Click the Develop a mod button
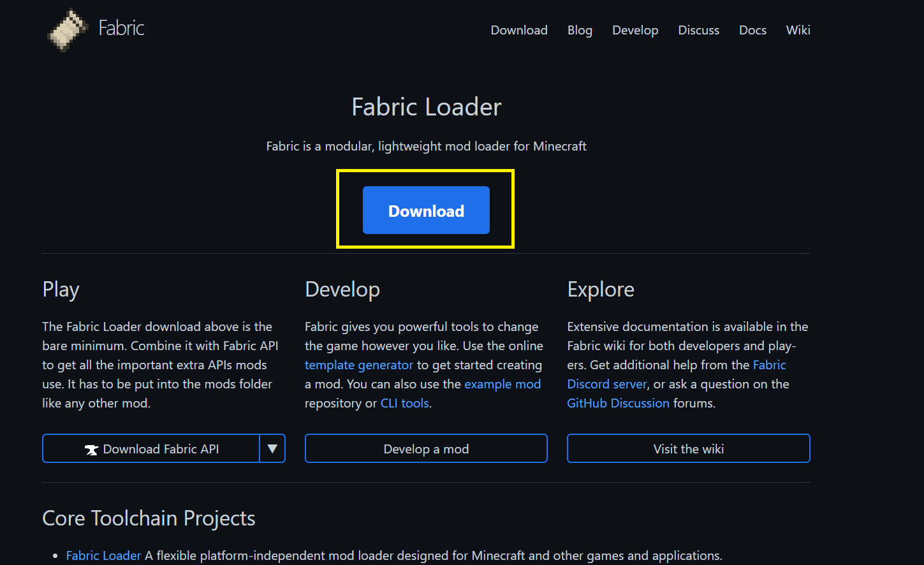Image resolution: width=924 pixels, height=565 pixels. coord(425,448)
